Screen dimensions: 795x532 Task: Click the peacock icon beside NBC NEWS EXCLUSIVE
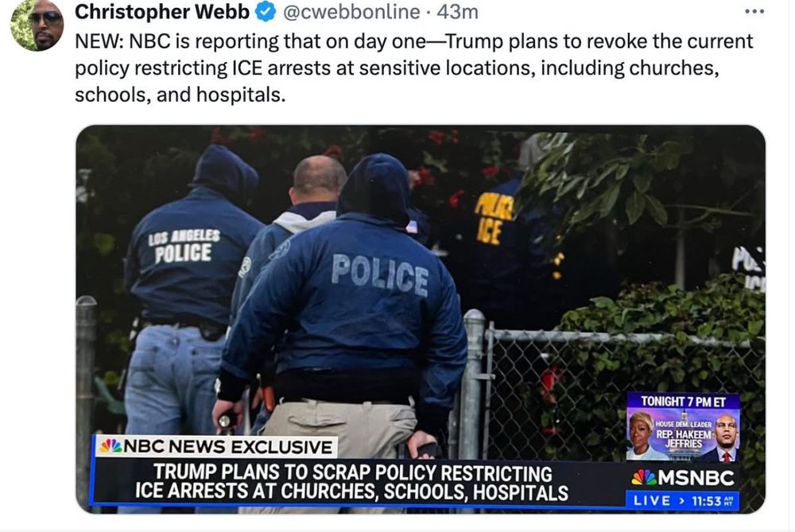pos(111,446)
